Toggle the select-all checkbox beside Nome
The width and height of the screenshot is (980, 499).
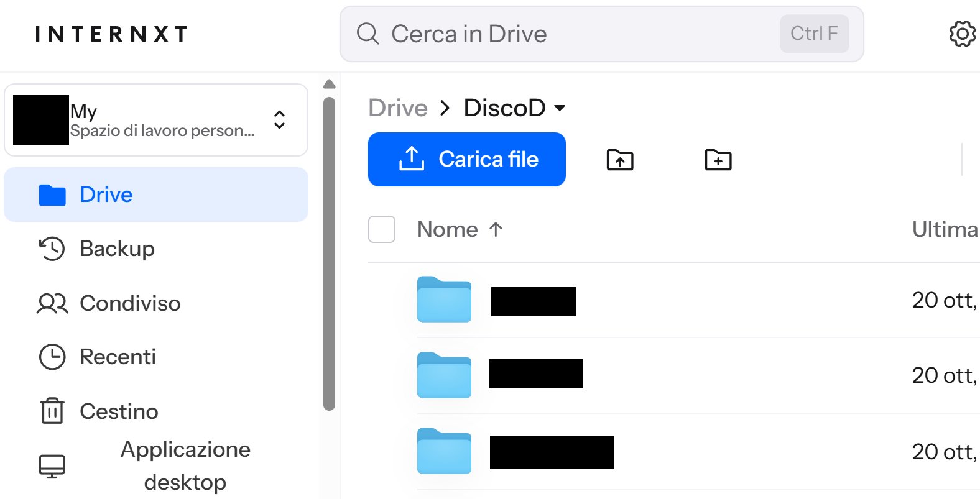(382, 229)
